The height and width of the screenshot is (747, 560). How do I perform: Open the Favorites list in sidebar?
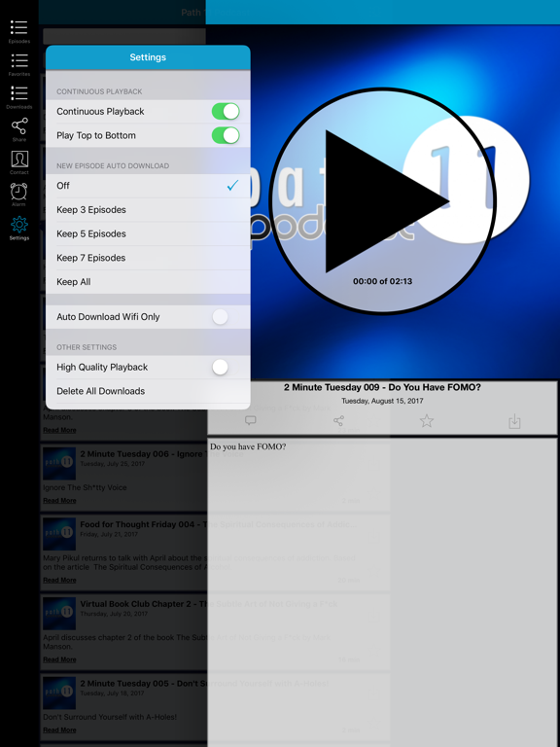[19, 64]
